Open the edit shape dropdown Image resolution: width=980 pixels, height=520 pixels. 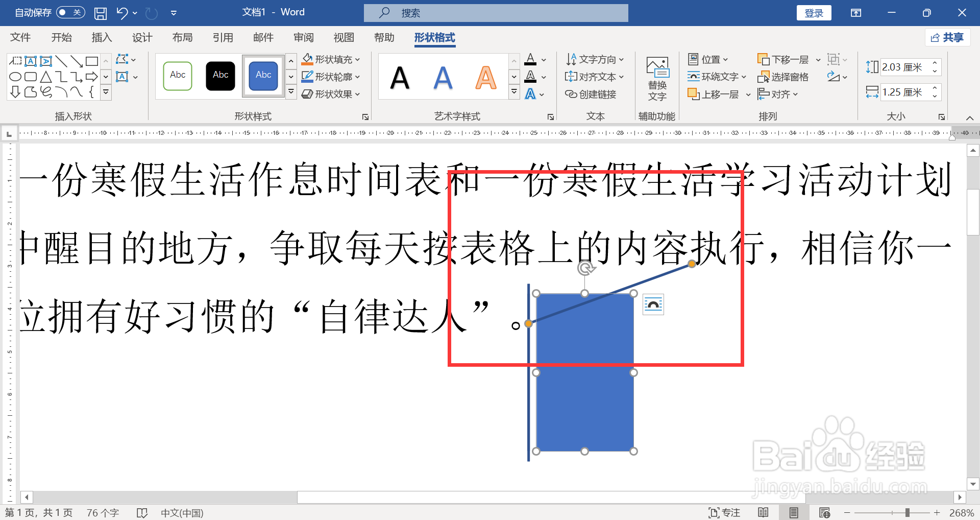[126, 60]
